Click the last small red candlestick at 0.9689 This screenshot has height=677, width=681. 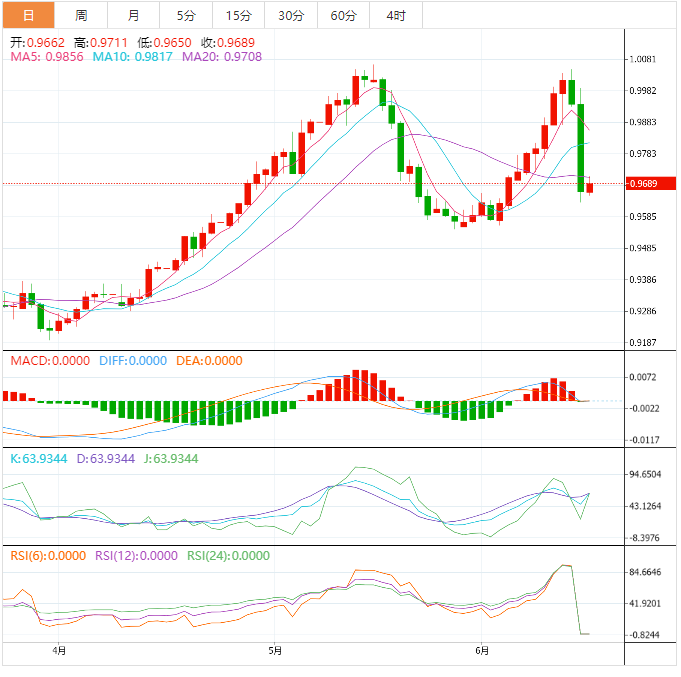point(590,188)
